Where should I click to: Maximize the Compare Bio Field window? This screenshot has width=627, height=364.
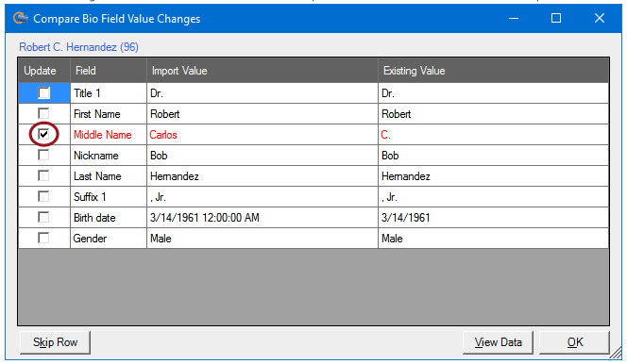click(x=556, y=18)
